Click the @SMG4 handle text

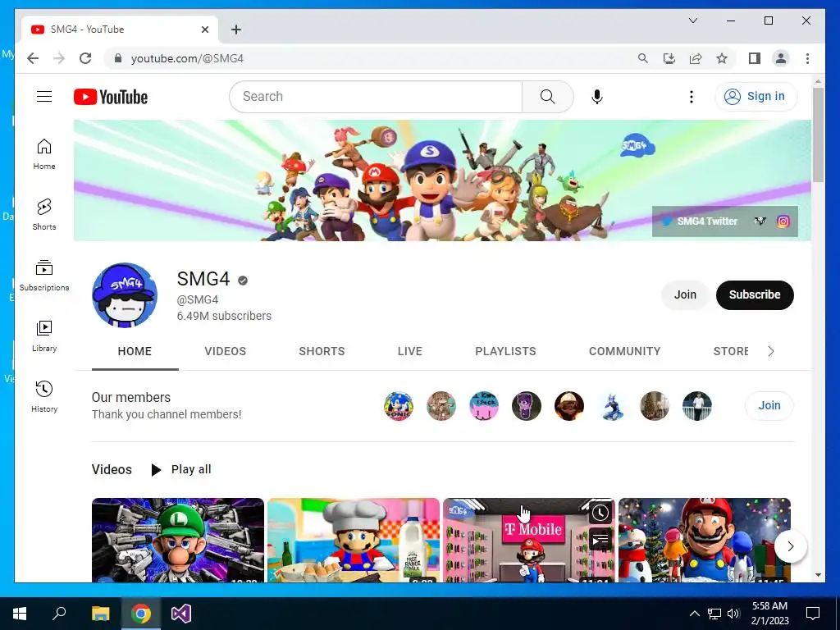pyautogui.click(x=198, y=299)
